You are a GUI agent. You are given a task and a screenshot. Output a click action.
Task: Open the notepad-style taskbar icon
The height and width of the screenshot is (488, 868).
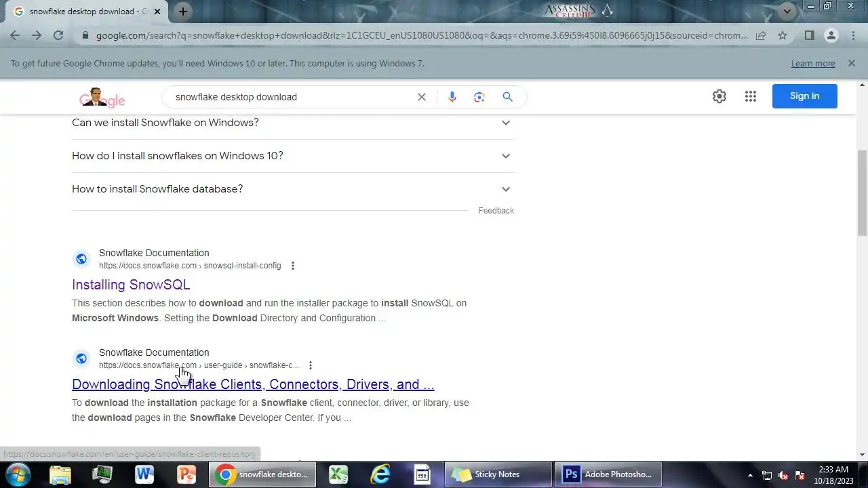pyautogui.click(x=422, y=474)
